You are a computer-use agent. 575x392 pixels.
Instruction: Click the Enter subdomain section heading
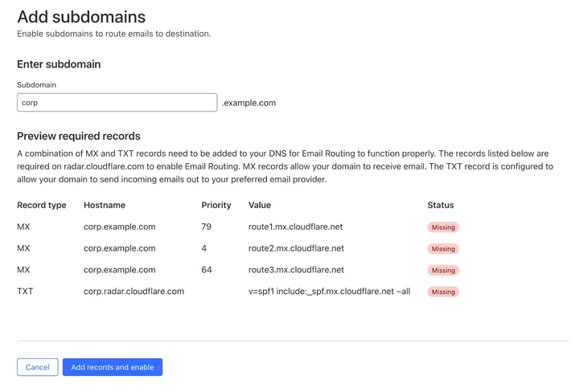tap(59, 64)
